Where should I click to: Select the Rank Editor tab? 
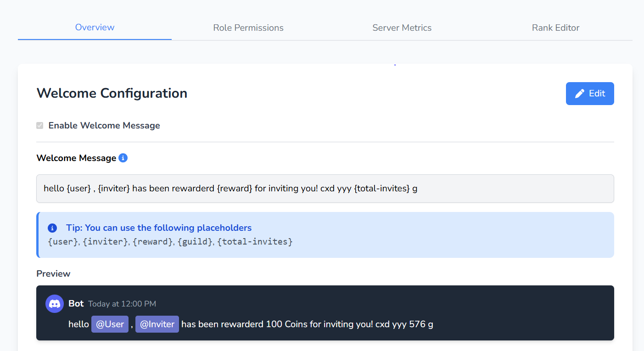click(x=555, y=28)
